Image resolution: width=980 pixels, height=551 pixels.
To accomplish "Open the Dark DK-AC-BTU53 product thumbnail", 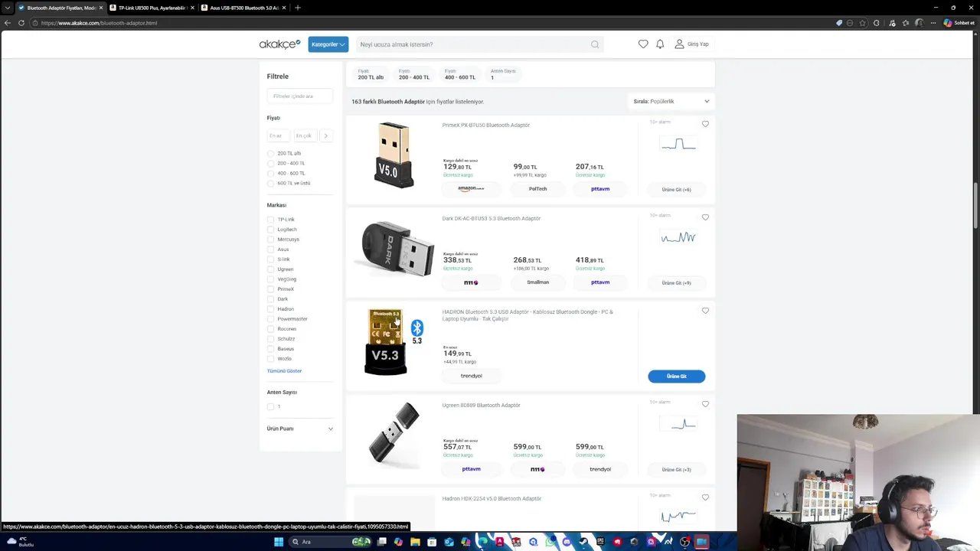I will pyautogui.click(x=397, y=249).
